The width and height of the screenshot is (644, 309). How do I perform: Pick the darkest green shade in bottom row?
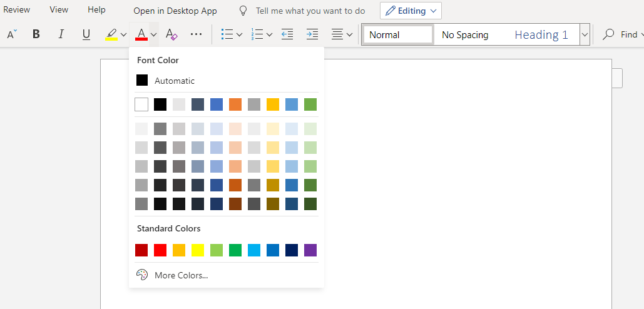310,203
